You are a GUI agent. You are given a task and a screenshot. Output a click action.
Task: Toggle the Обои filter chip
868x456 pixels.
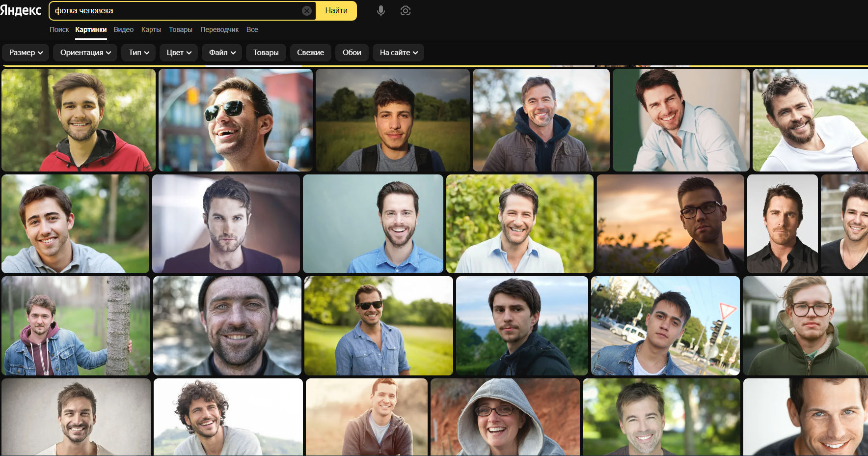352,53
